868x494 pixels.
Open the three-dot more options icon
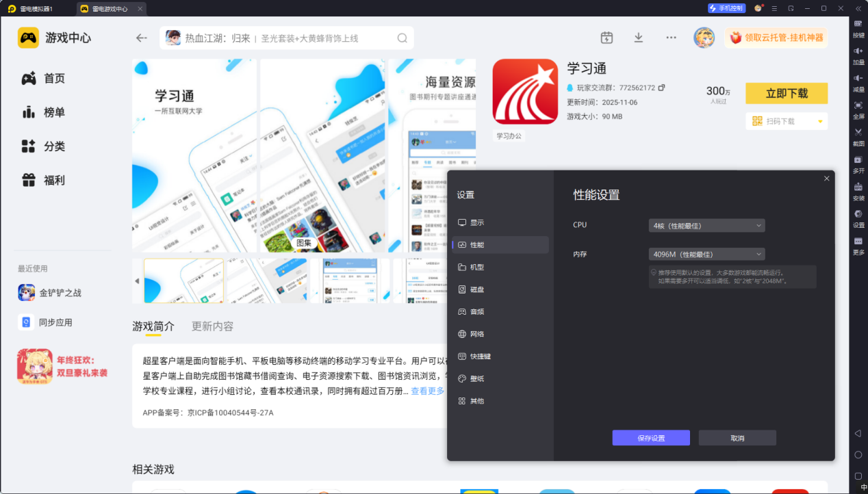click(672, 38)
